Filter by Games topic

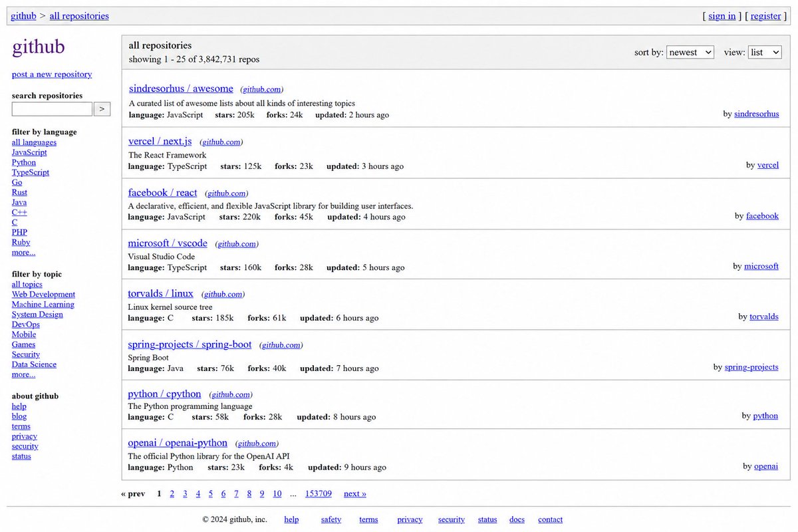(x=23, y=344)
